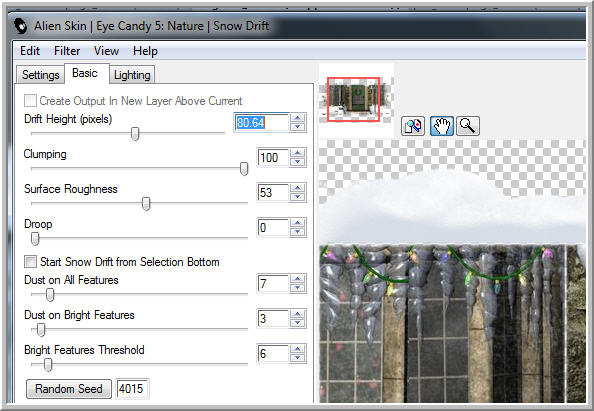
Task: Click the Droop slider handle
Action: (35, 239)
